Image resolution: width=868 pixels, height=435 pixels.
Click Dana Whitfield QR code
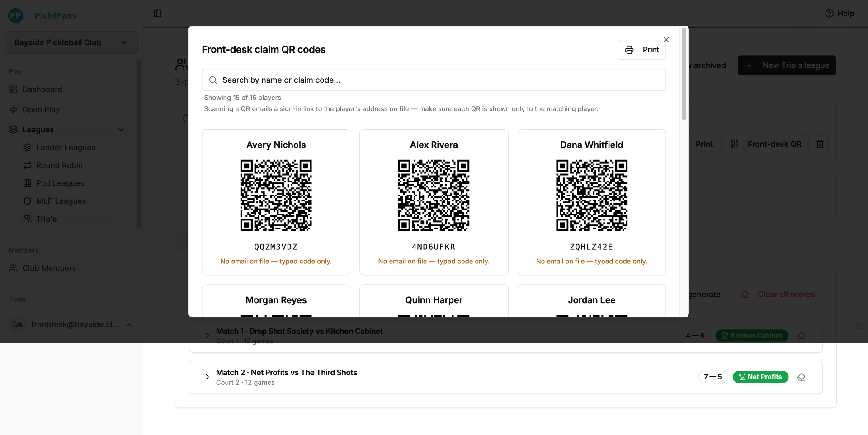(x=592, y=195)
